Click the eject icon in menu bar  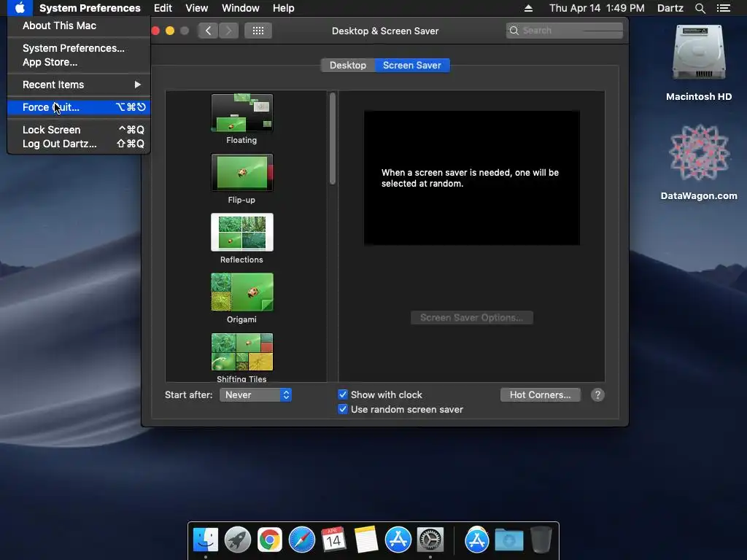[528, 8]
